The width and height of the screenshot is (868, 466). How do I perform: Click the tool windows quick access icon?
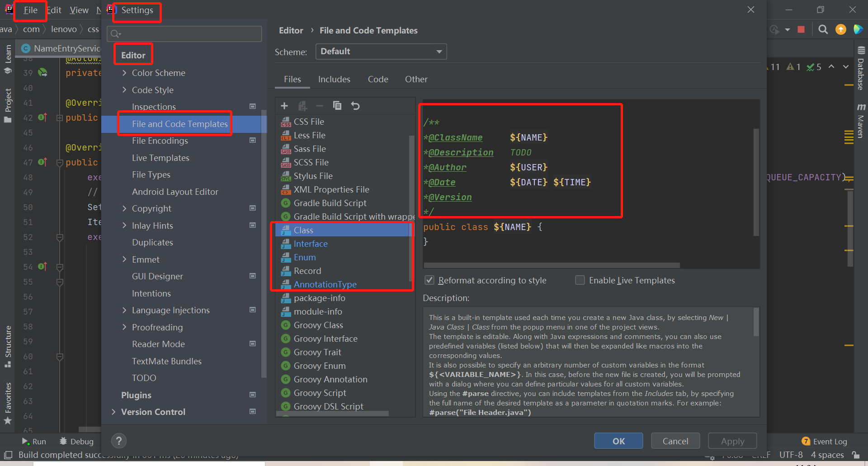(8, 455)
